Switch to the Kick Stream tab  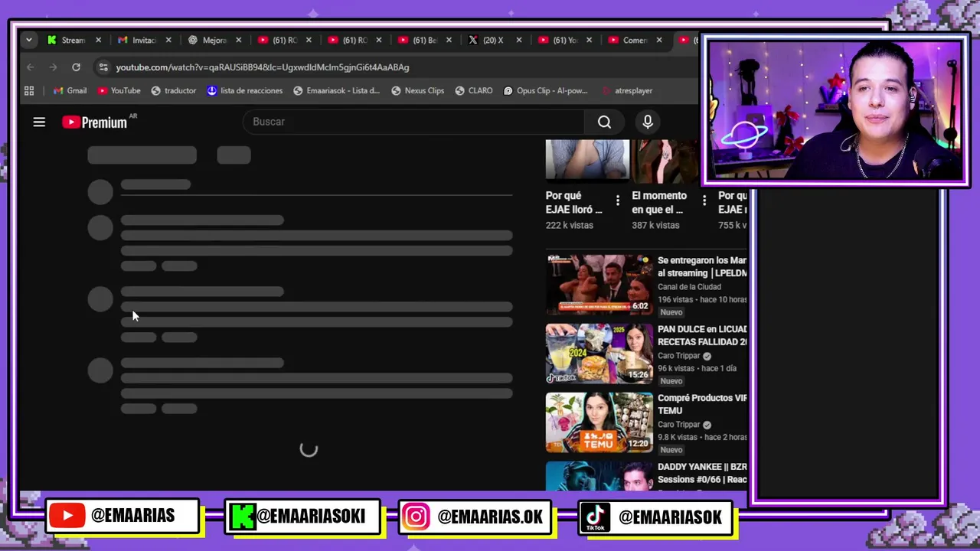(x=67, y=40)
